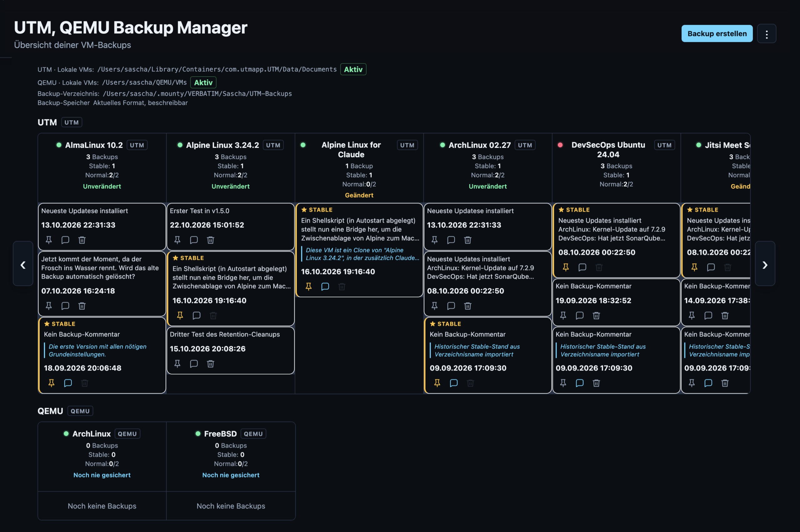Delete ArchLinux 02.27 backup from 08.10.2026

point(468,306)
